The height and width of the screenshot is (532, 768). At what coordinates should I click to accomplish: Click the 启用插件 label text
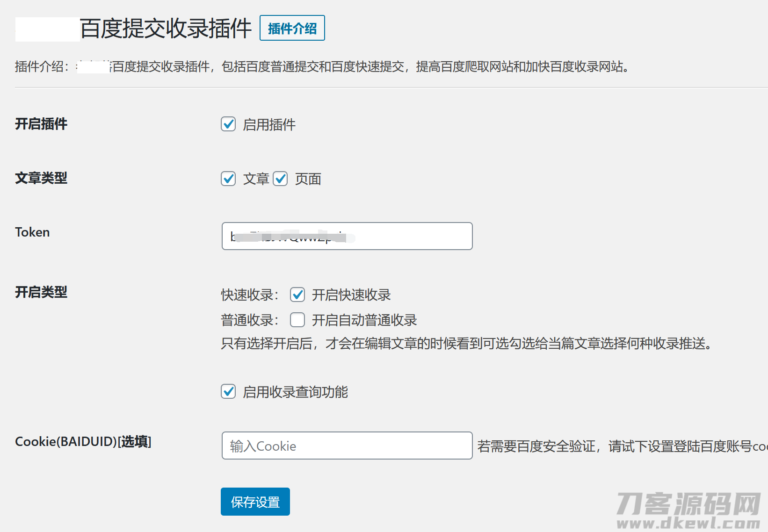coord(269,125)
